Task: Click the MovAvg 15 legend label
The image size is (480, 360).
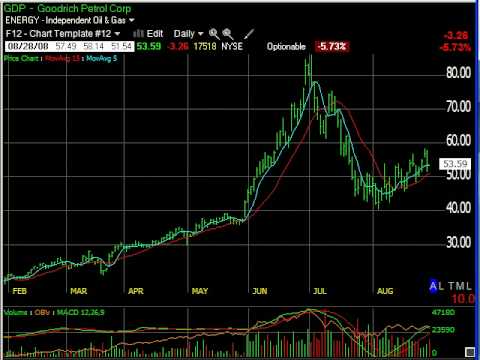Action: (x=62, y=59)
